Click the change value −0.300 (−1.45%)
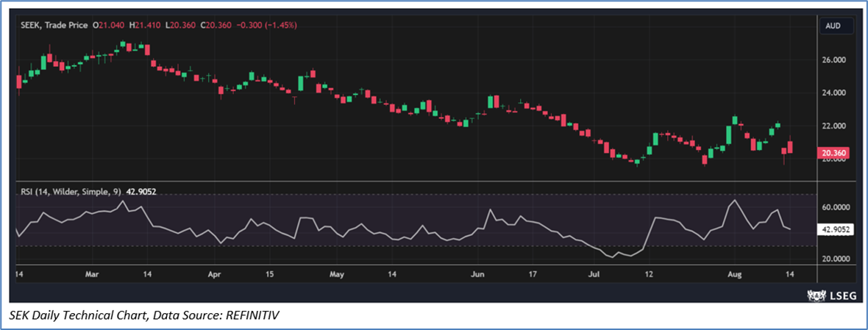 click(x=266, y=25)
